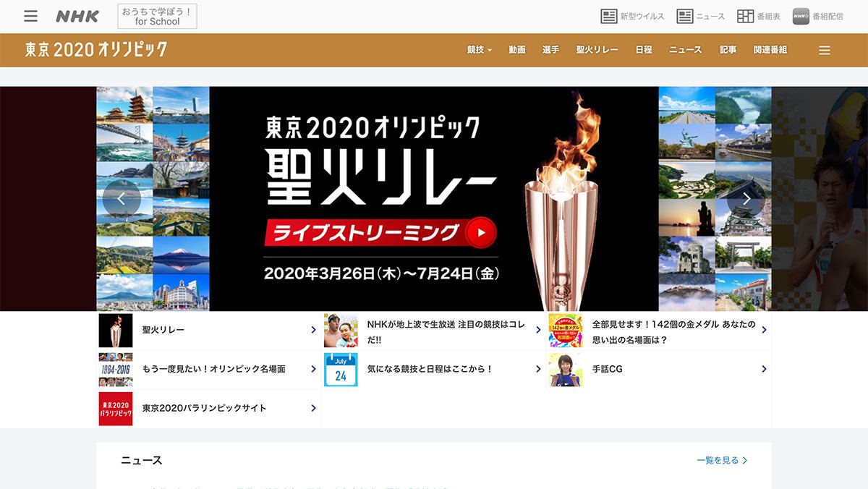Select 聖火リレー in the navigation bar
The image size is (868, 489).
click(597, 50)
